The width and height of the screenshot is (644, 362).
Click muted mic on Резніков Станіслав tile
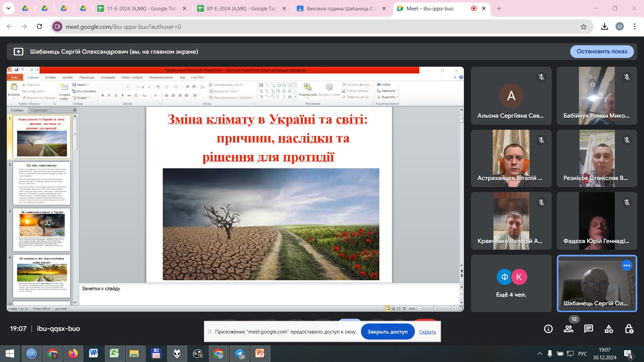tap(627, 140)
